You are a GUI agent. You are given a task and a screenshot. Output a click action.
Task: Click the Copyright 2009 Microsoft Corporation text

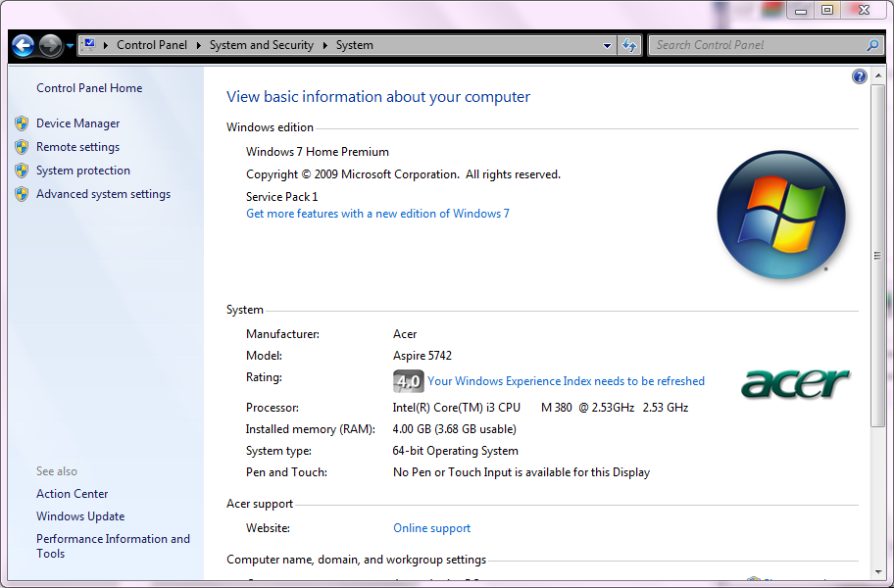403,174
